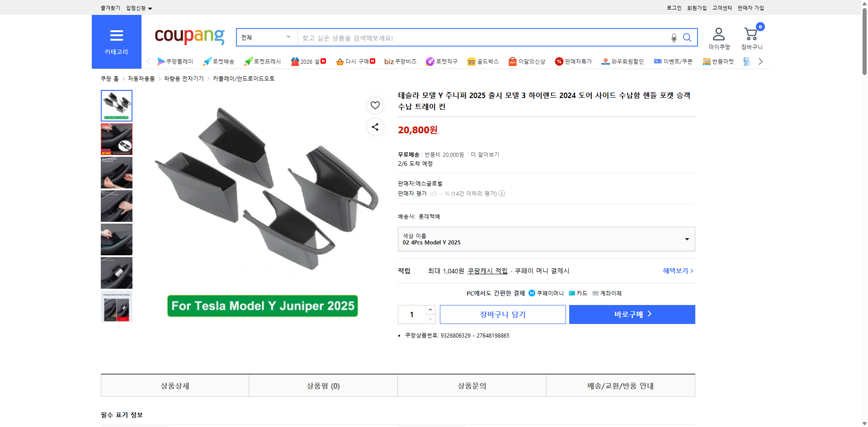
Task: Click the search magnifier icon
Action: 687,38
